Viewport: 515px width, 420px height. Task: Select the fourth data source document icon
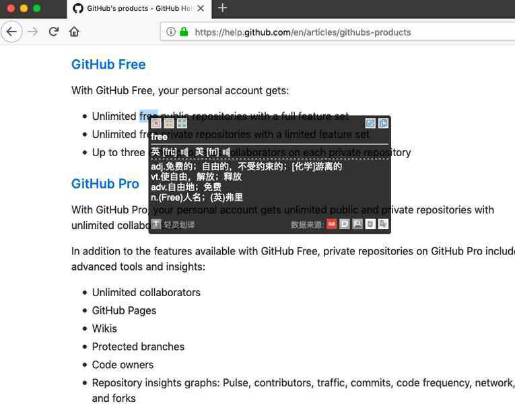pos(370,224)
